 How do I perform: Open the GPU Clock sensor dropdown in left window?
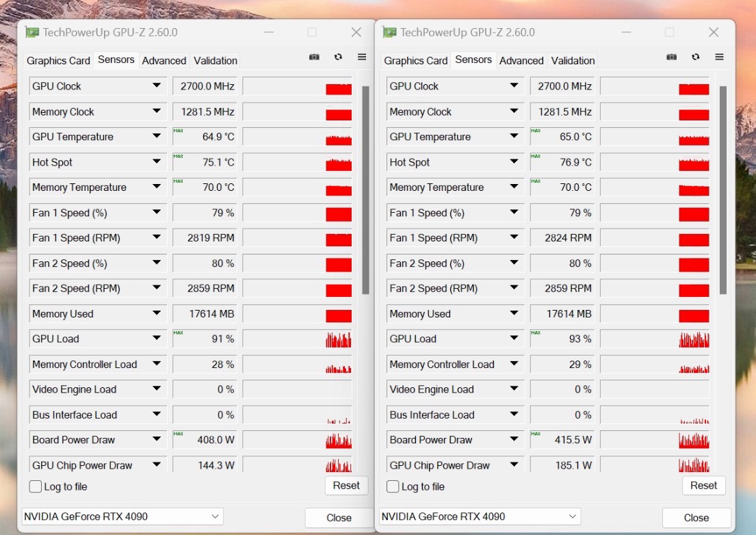tap(157, 86)
